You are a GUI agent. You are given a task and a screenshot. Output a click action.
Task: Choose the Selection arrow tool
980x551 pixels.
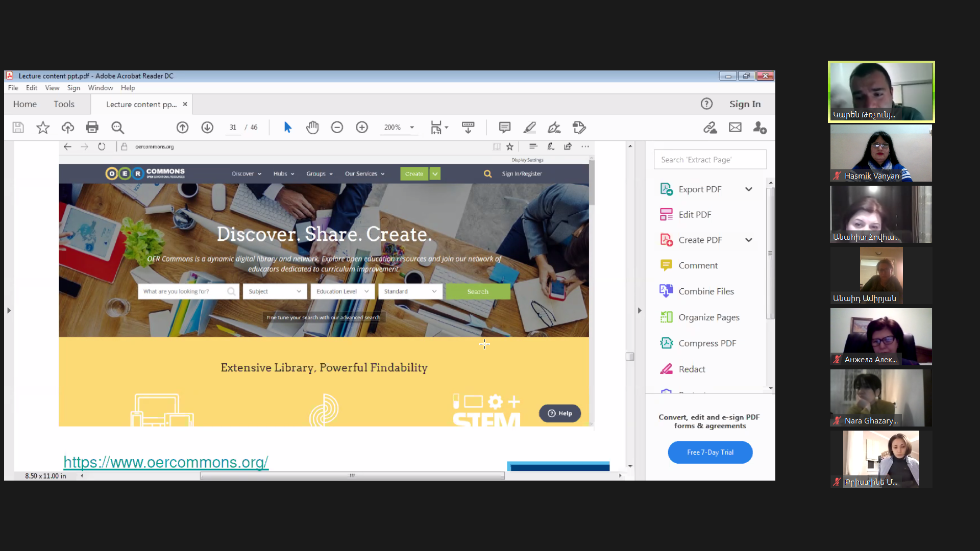coord(287,128)
